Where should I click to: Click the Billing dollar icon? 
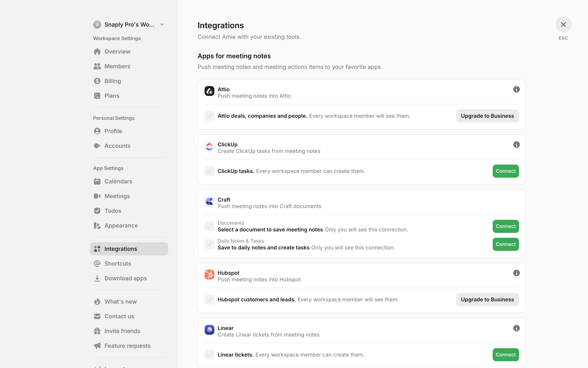97,81
